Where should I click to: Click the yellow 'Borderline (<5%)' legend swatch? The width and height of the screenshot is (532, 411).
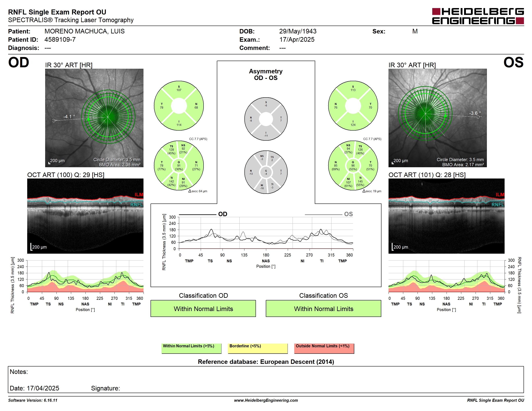click(258, 348)
